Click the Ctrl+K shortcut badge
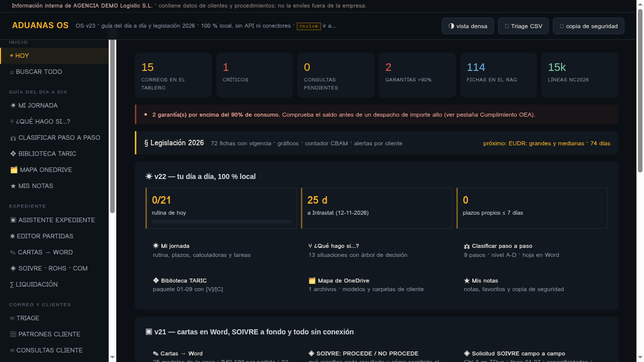This screenshot has width=644, height=362. [x=309, y=26]
